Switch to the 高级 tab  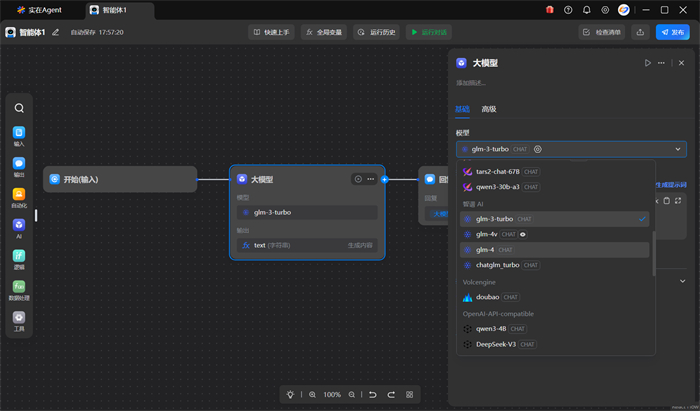coord(489,109)
